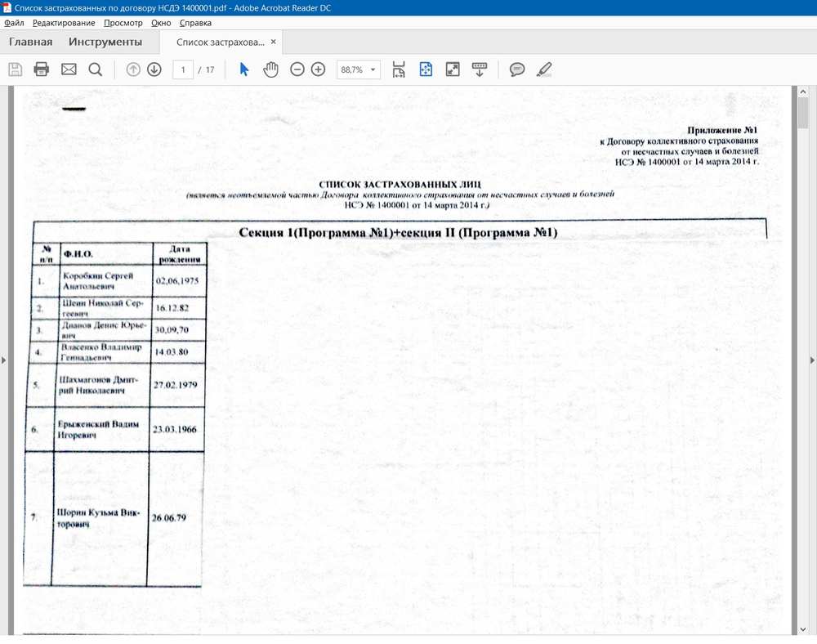Toggle full screen mode icon

click(453, 69)
